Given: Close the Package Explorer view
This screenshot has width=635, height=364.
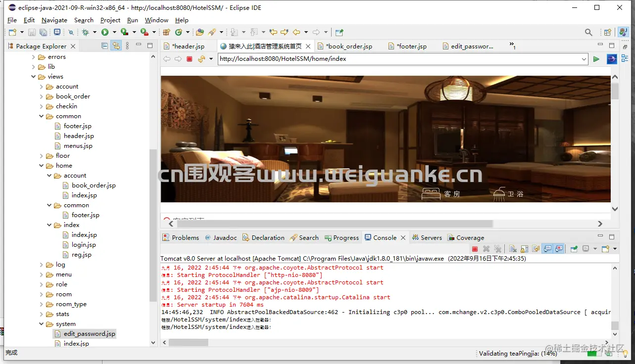Looking at the screenshot, I should pyautogui.click(x=73, y=46).
